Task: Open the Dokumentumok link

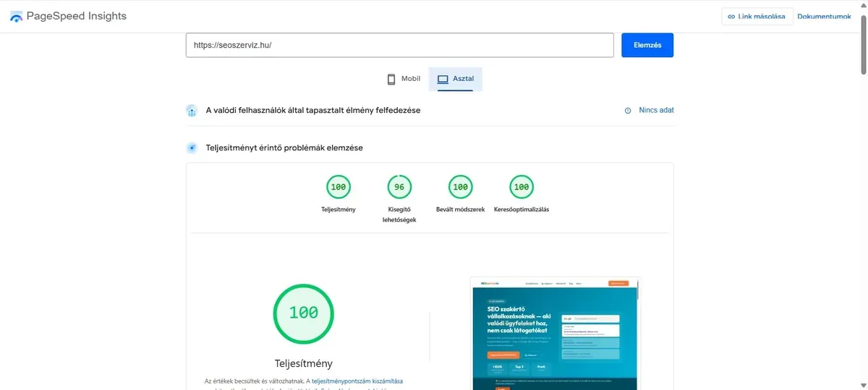Action: [x=824, y=17]
